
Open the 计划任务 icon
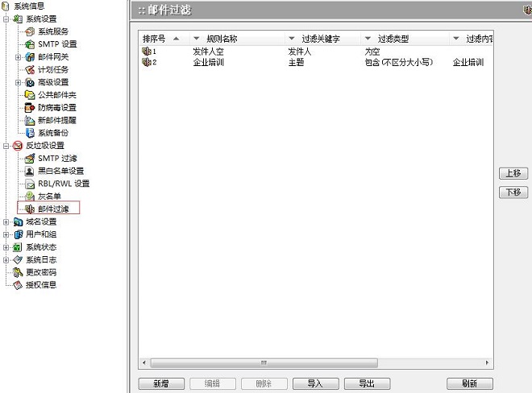(x=30, y=69)
